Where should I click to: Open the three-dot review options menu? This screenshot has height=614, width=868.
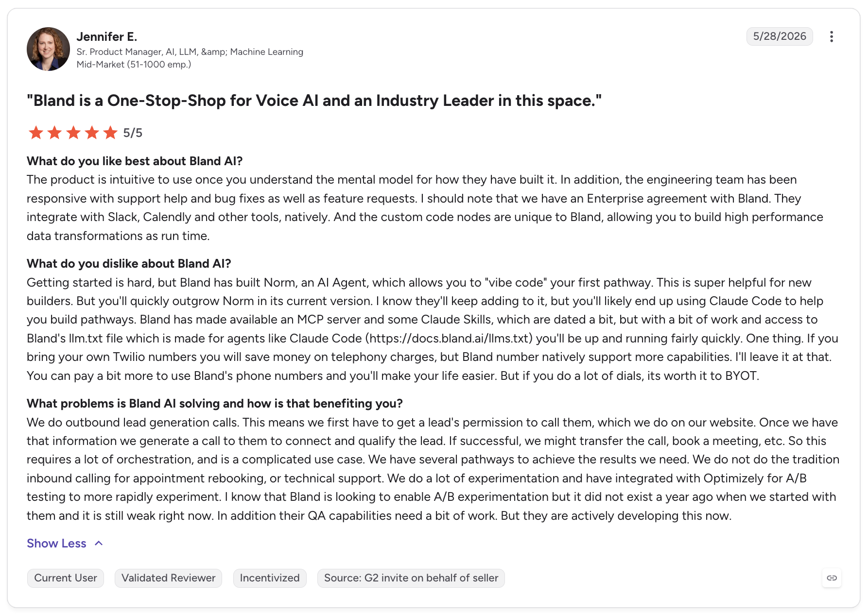[832, 36]
